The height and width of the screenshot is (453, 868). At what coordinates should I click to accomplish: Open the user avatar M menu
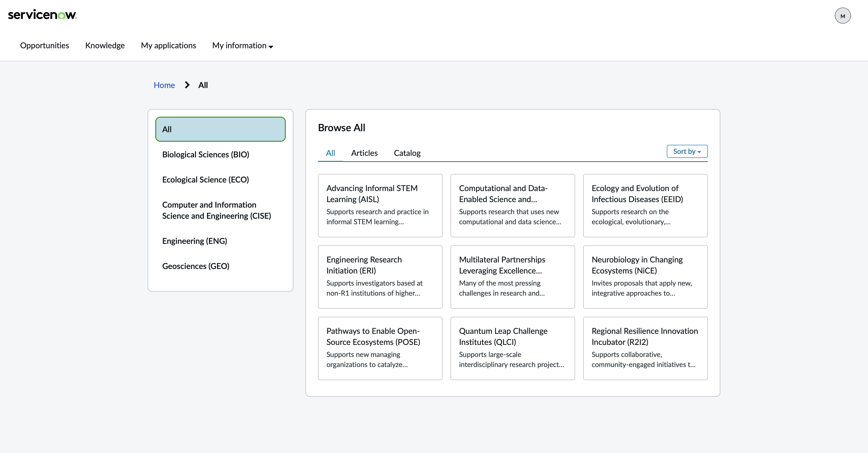click(842, 16)
